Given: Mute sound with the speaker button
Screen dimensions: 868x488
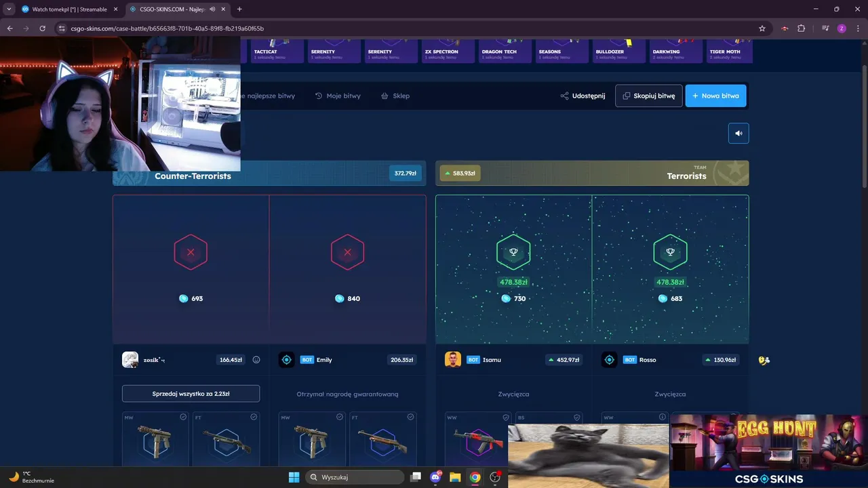Looking at the screenshot, I should [738, 133].
